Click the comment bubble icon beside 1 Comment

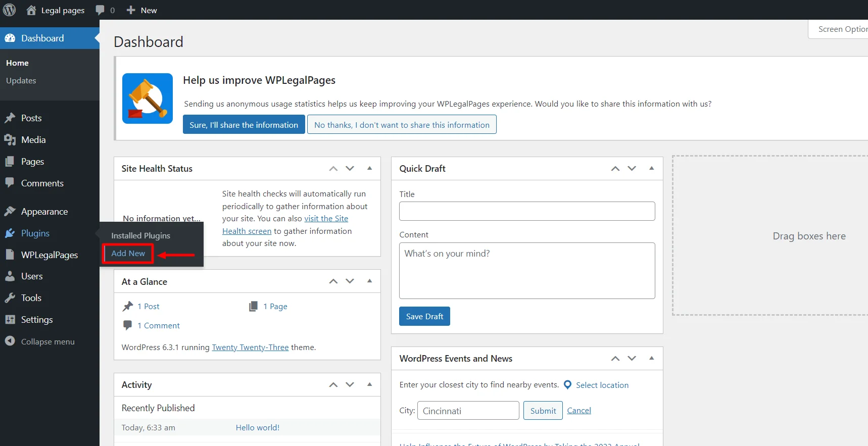click(x=127, y=325)
